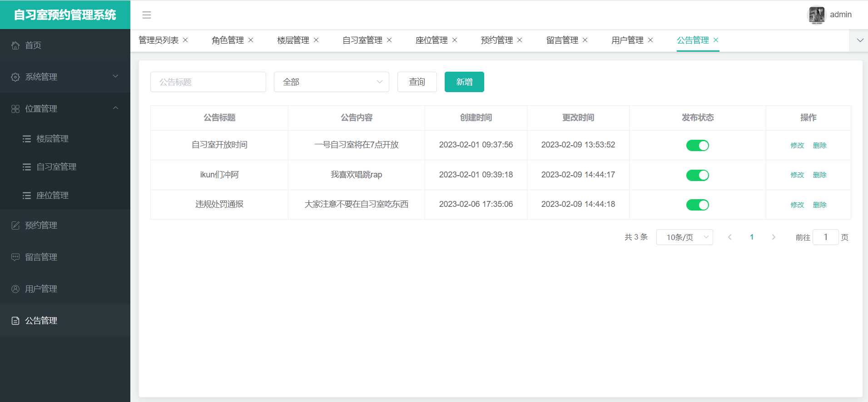Click the list icon beside 座位管理

pyautogui.click(x=27, y=196)
